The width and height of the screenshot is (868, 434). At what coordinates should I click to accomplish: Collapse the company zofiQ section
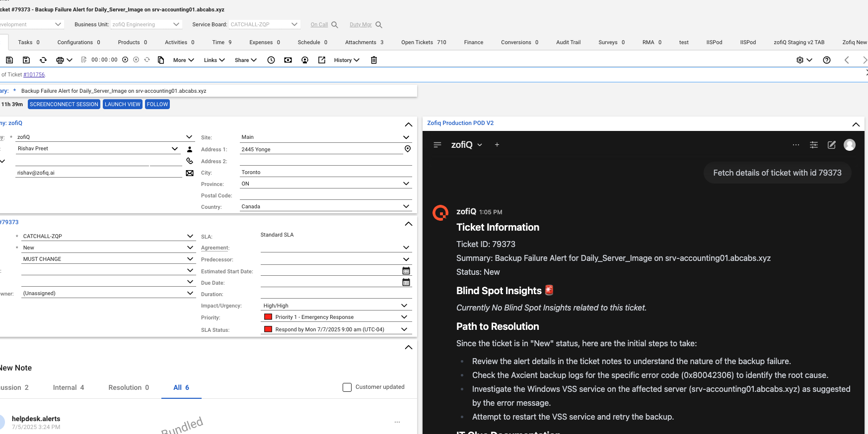point(409,124)
